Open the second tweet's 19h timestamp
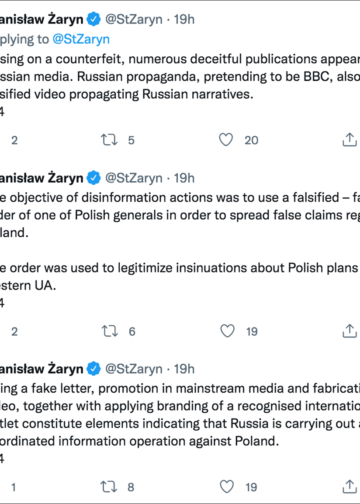 184,178
